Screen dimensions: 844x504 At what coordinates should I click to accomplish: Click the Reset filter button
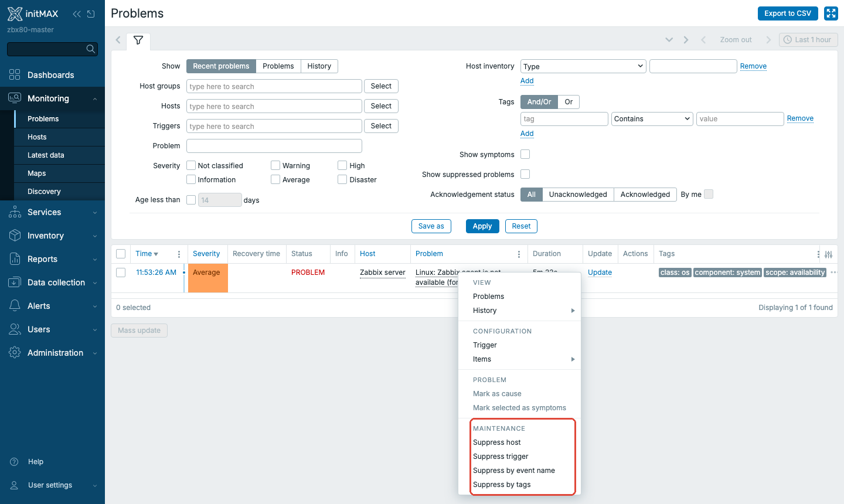pyautogui.click(x=521, y=226)
